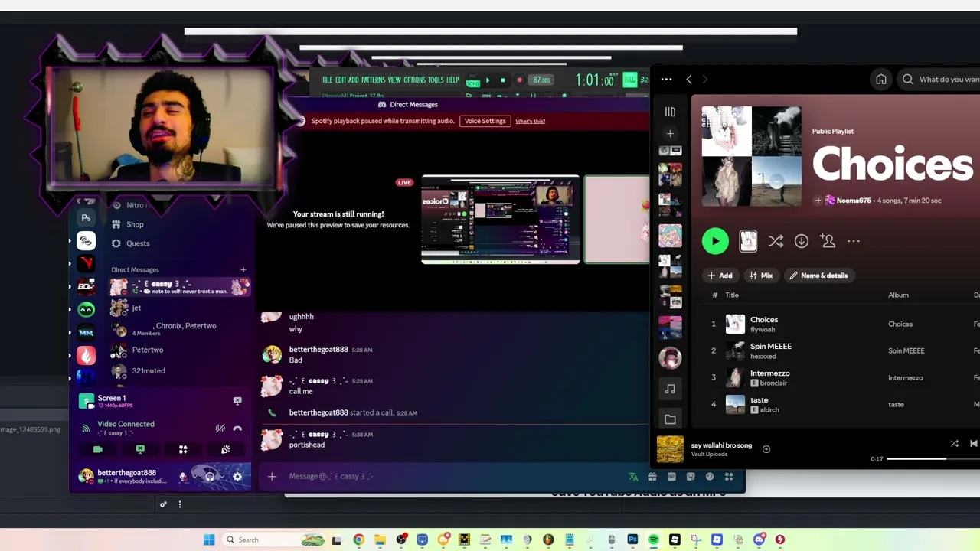
Task: Stop playback in FL Studio transport
Action: click(502, 80)
